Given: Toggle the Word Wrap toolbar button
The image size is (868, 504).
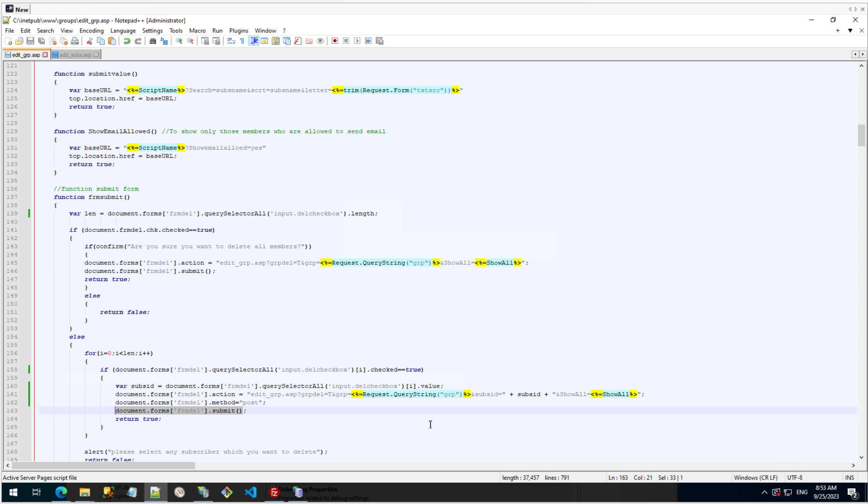Looking at the screenshot, I should [231, 41].
